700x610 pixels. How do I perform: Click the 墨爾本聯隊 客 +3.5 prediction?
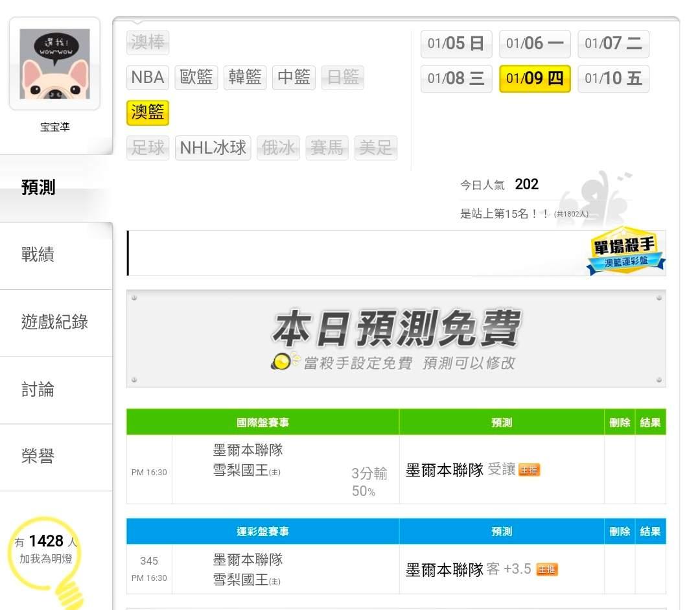click(469, 569)
